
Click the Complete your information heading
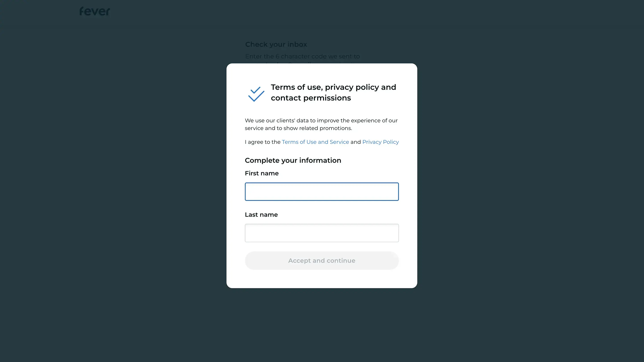[293, 160]
